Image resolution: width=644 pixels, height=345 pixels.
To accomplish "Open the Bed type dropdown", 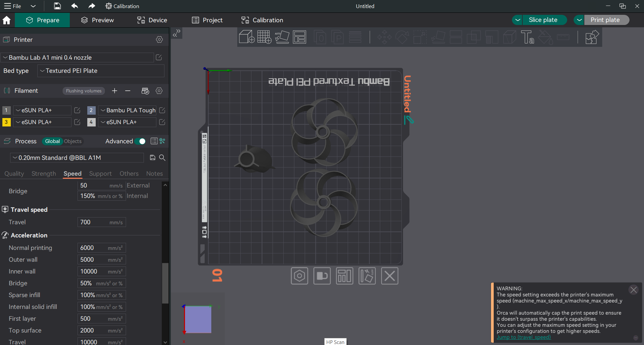I will [101, 71].
